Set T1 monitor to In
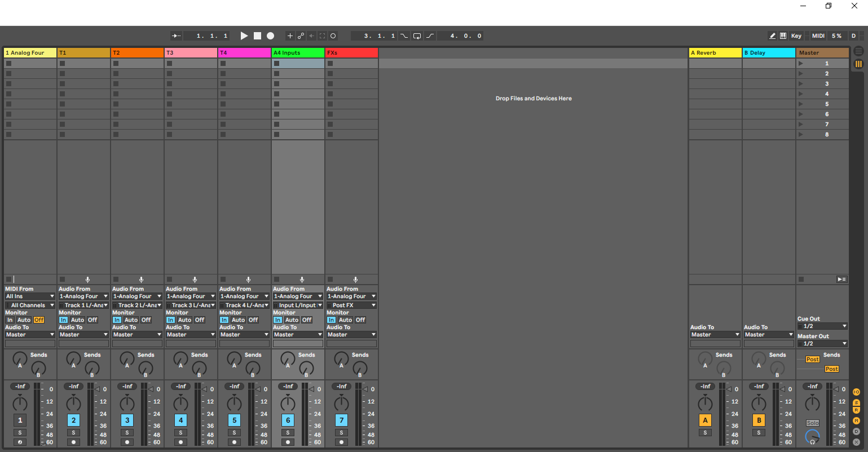Screen dimensions: 868x452 coord(63,320)
